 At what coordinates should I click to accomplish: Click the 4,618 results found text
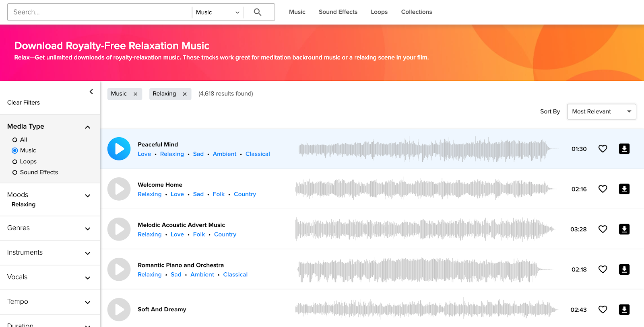[x=226, y=94]
